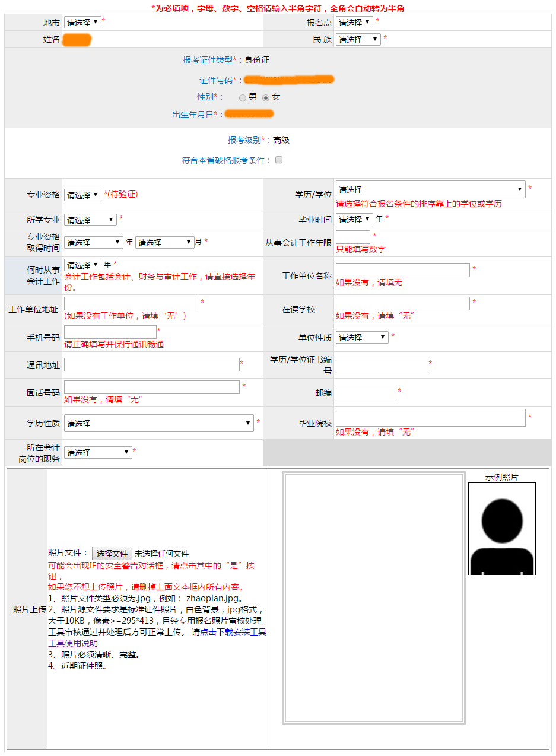Open the 点击下载安装工具 link

(x=233, y=633)
